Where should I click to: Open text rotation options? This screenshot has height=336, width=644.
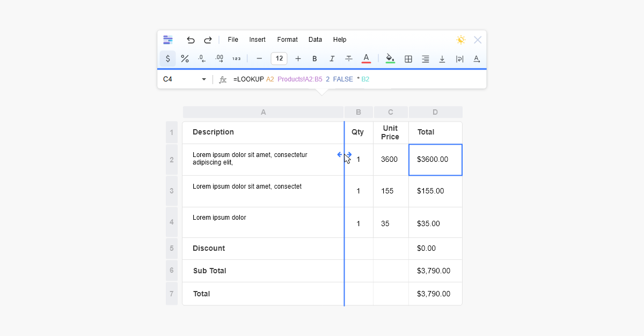coord(477,59)
